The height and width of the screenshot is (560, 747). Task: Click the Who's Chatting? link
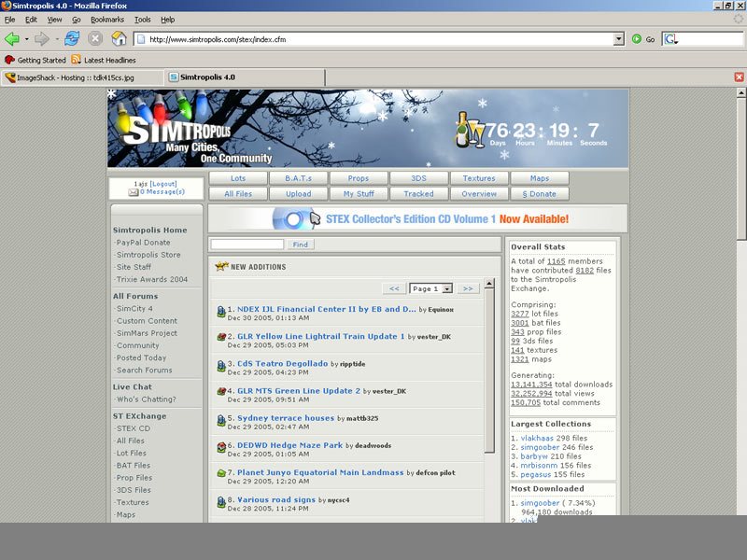coord(147,399)
